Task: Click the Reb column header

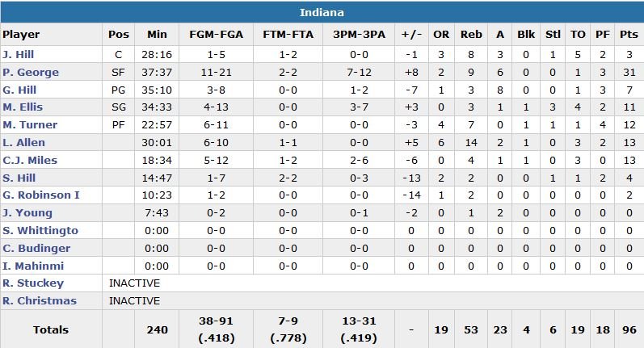Action: [471, 35]
